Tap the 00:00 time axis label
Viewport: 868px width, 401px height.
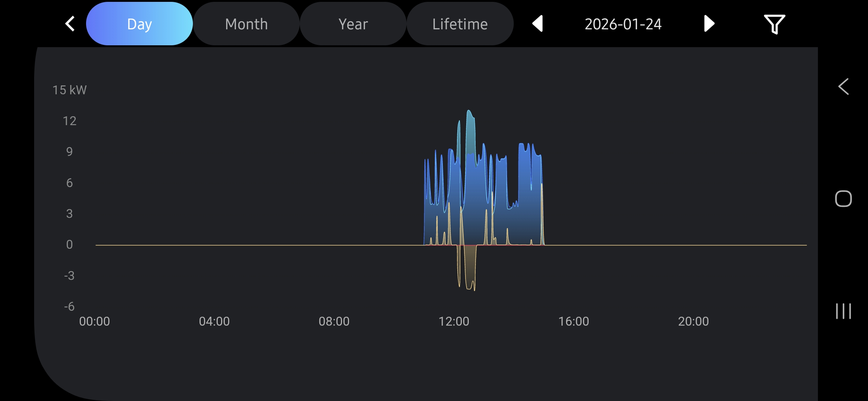tap(95, 321)
